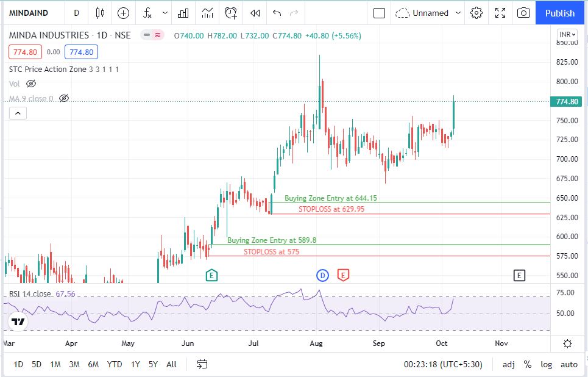Click the blue D dividend marker
The height and width of the screenshot is (377, 588).
click(322, 276)
